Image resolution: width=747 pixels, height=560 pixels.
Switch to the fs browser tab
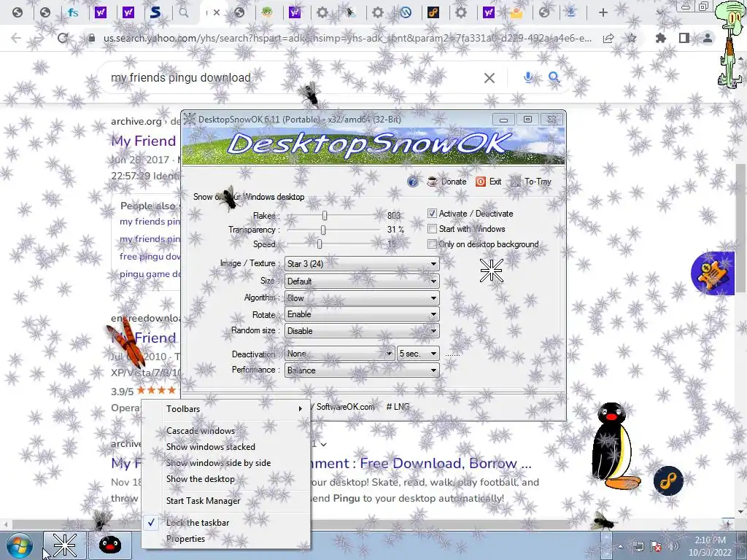[73, 12]
